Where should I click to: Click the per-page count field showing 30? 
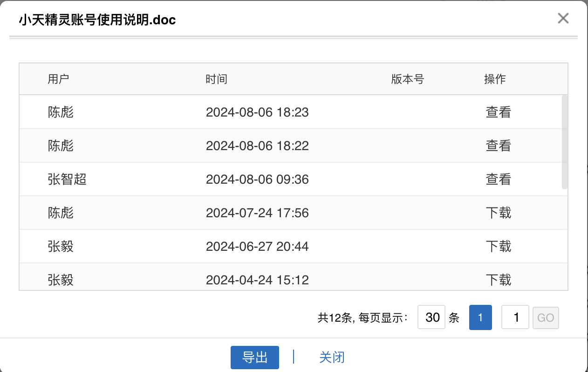pyautogui.click(x=431, y=317)
